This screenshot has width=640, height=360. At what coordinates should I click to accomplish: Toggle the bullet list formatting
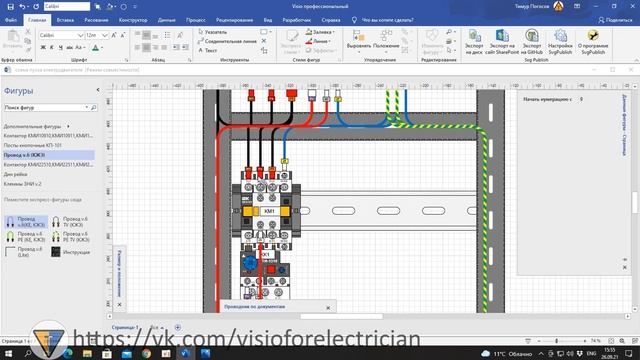click(x=167, y=36)
